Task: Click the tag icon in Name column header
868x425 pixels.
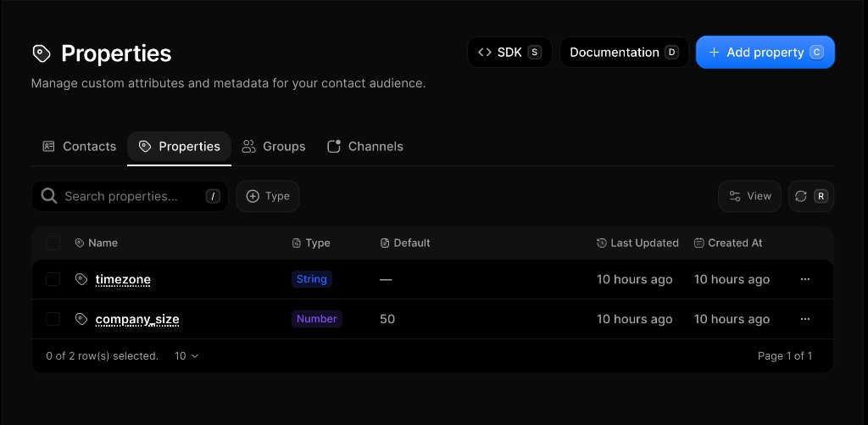Action: [x=80, y=243]
